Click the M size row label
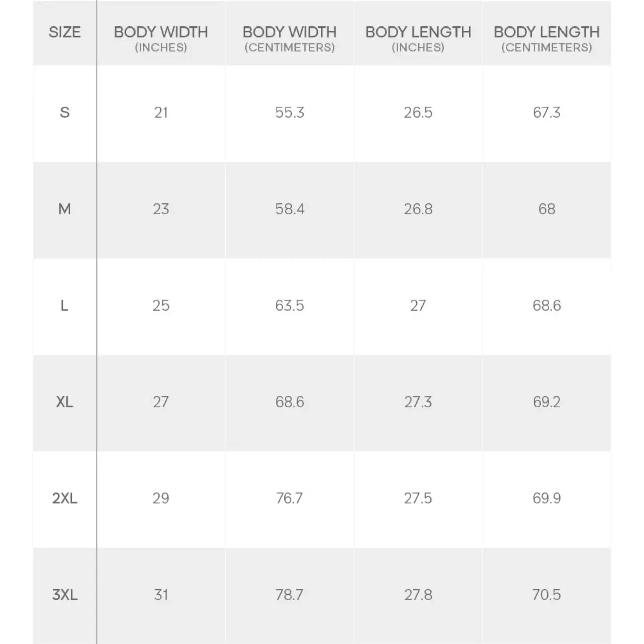The image size is (644, 644). click(x=65, y=209)
